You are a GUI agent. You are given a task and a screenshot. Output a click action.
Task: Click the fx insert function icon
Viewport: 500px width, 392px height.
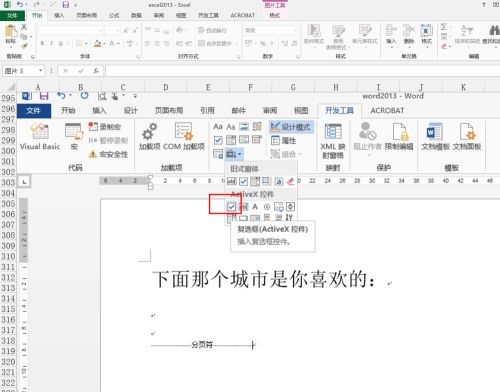pos(96,71)
